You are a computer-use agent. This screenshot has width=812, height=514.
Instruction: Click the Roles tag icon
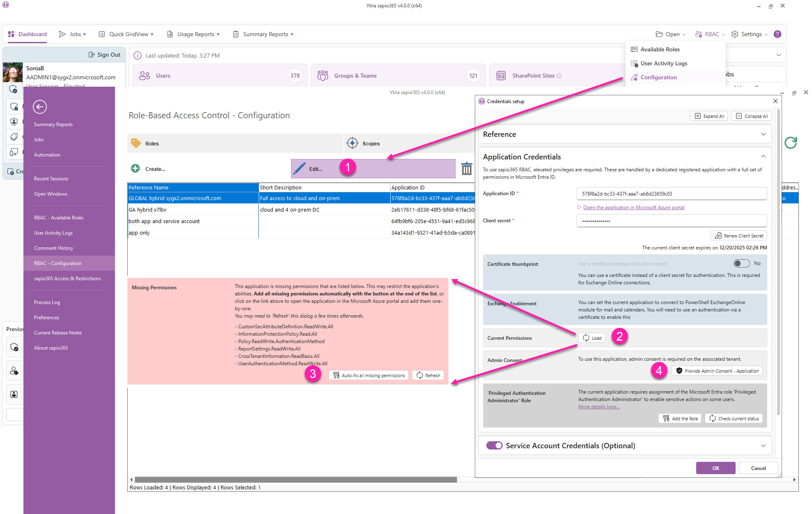136,143
